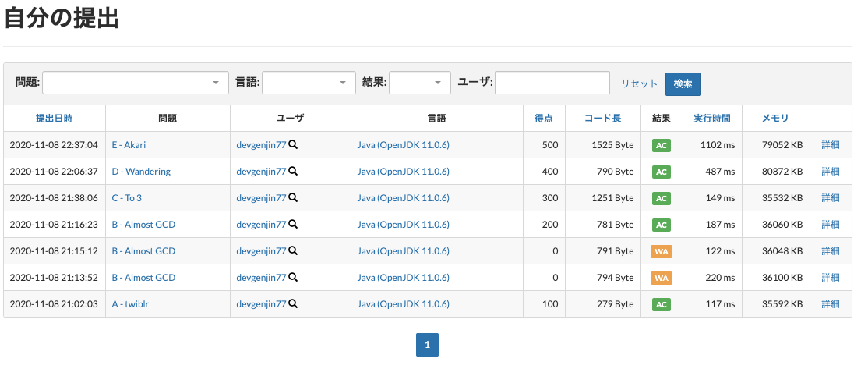Click WA badge in the 21:13:52 row
This screenshot has height=369, width=868.
tap(661, 278)
